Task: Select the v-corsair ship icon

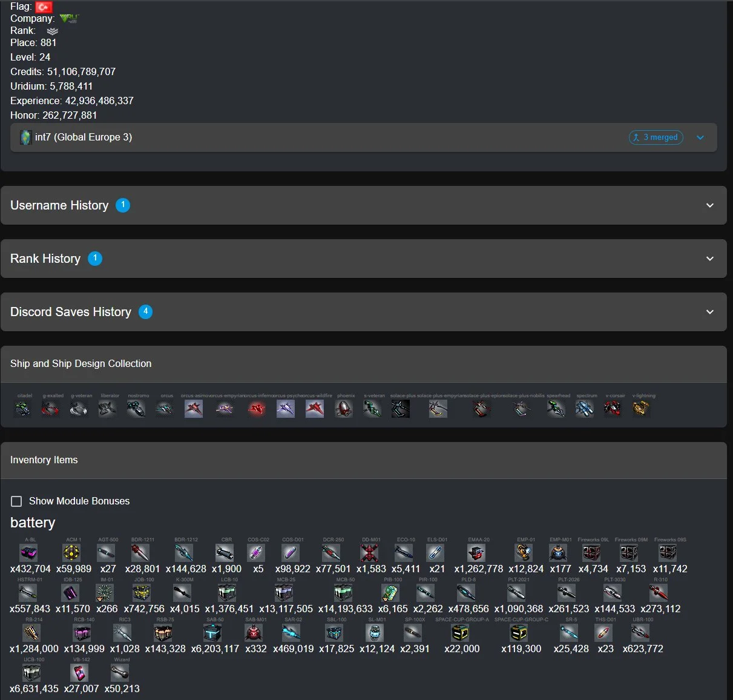Action: point(613,409)
